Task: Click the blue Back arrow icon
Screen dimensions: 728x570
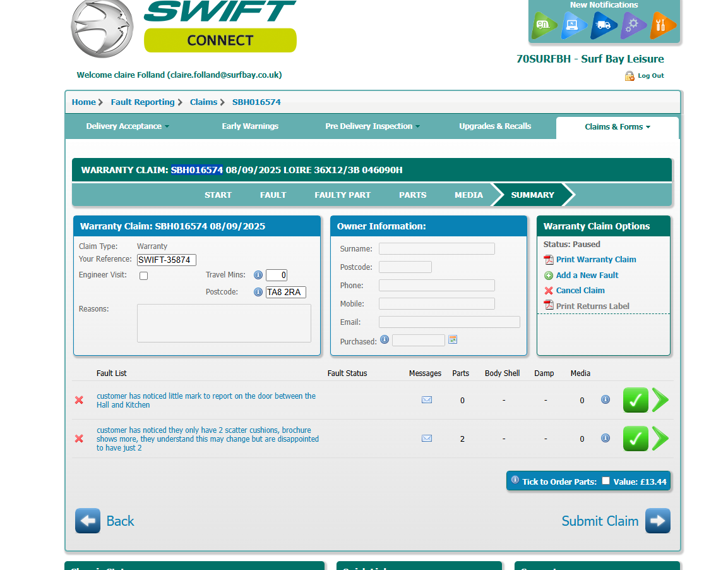Action: coord(88,521)
